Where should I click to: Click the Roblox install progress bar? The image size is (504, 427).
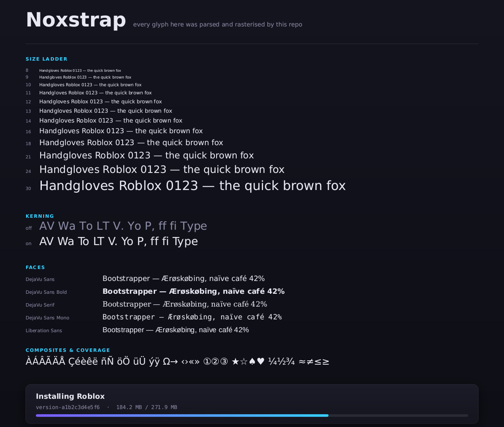(x=252, y=415)
